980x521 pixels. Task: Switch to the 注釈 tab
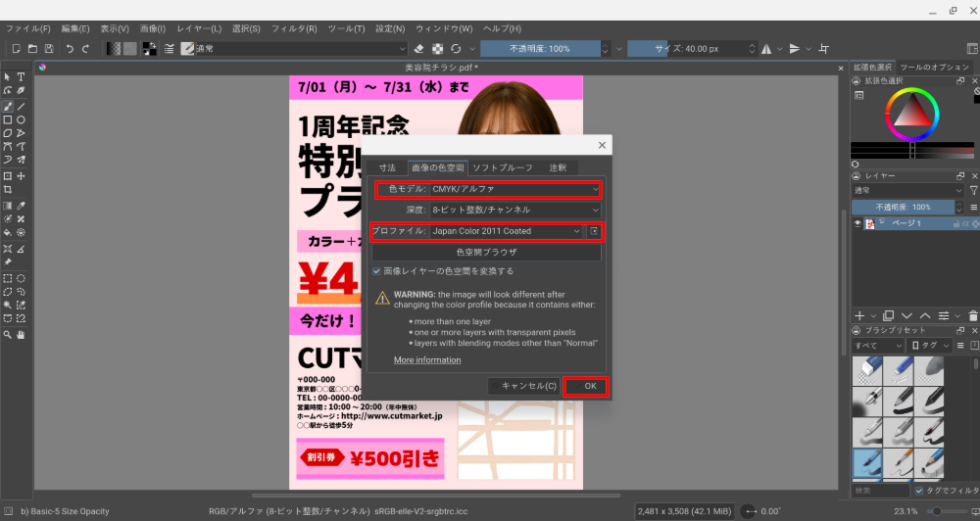tap(558, 167)
